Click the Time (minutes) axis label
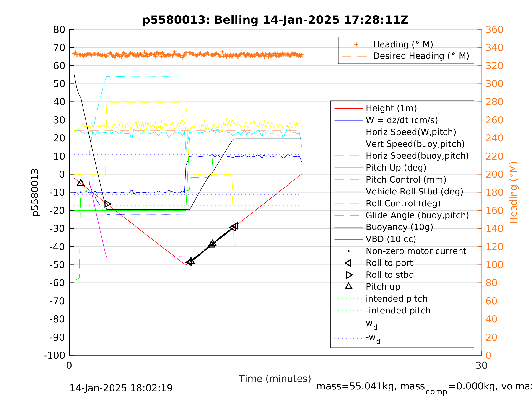The width and height of the screenshot is (532, 399). pyautogui.click(x=275, y=378)
